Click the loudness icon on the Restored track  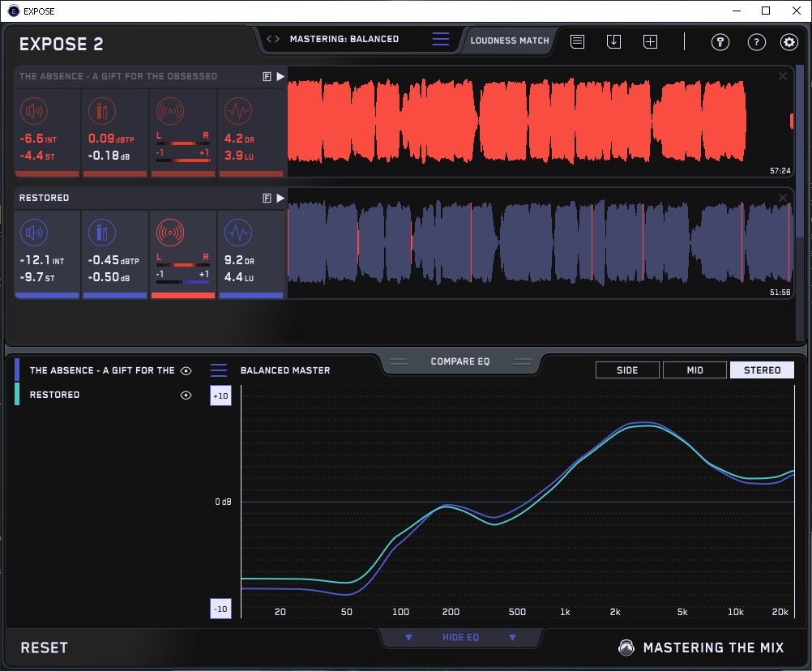[x=34, y=233]
